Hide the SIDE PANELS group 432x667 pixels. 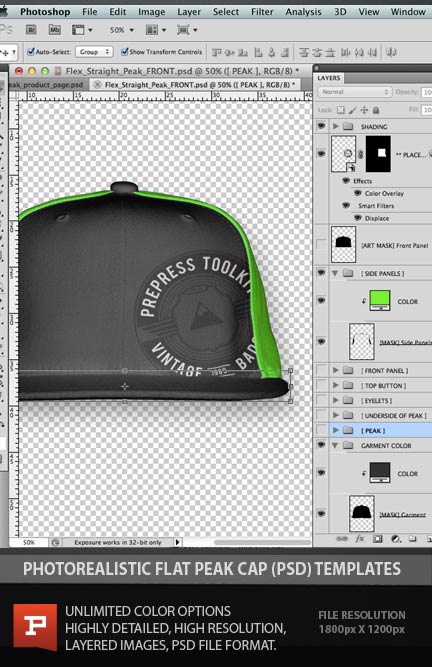point(321,273)
